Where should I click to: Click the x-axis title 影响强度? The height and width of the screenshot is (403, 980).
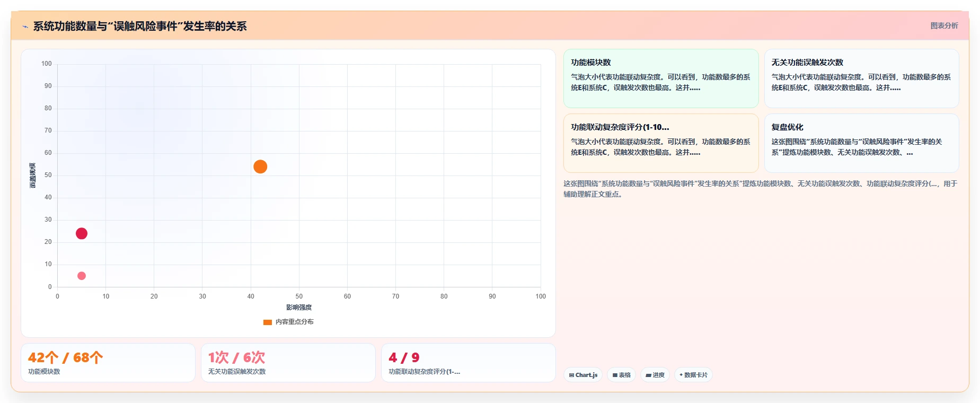click(x=299, y=308)
